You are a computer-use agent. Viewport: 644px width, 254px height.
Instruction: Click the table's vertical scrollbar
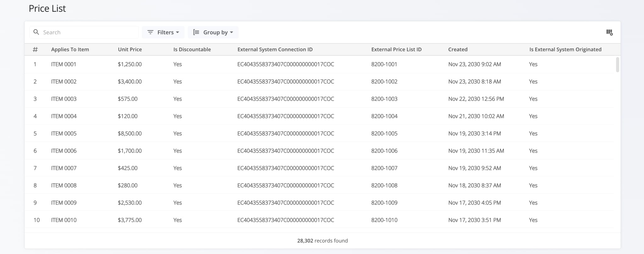point(617,65)
